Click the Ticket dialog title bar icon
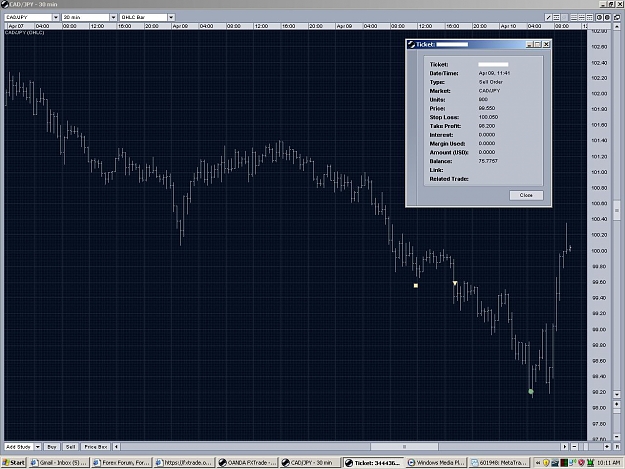 click(x=411, y=44)
